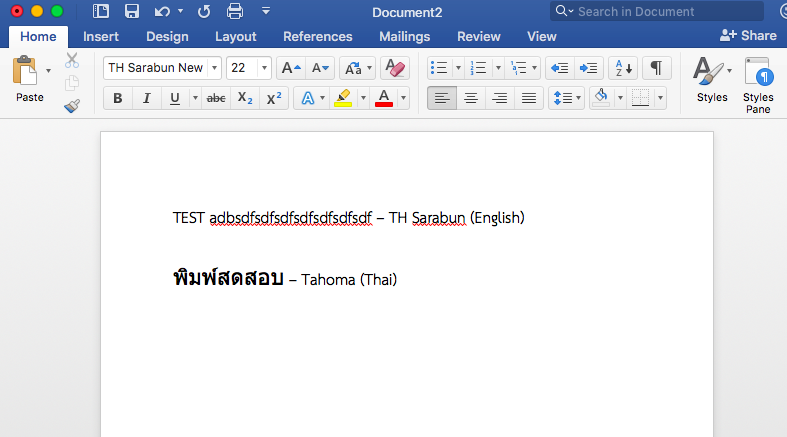Click the font size box showing 22

[x=242, y=68]
